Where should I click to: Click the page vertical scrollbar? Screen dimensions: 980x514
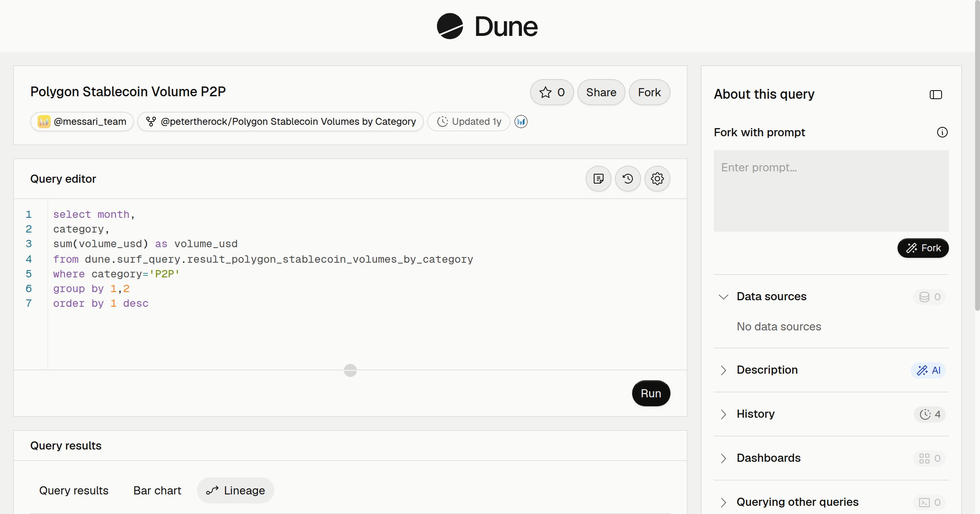coord(977,155)
